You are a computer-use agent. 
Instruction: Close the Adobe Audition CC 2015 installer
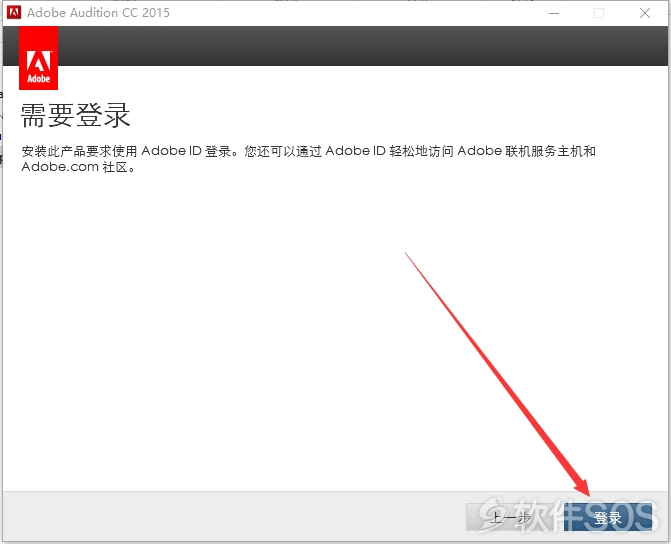tap(645, 13)
